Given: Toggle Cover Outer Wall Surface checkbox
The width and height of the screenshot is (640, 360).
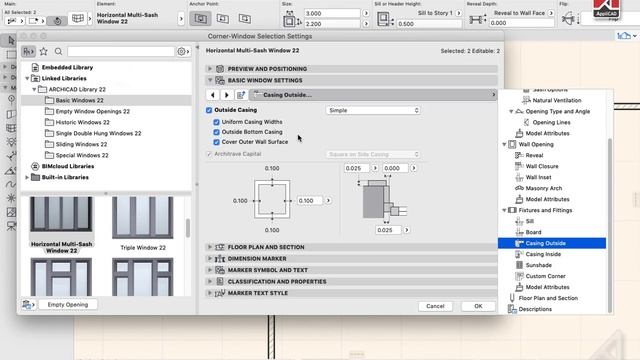Looking at the screenshot, I should (216, 142).
